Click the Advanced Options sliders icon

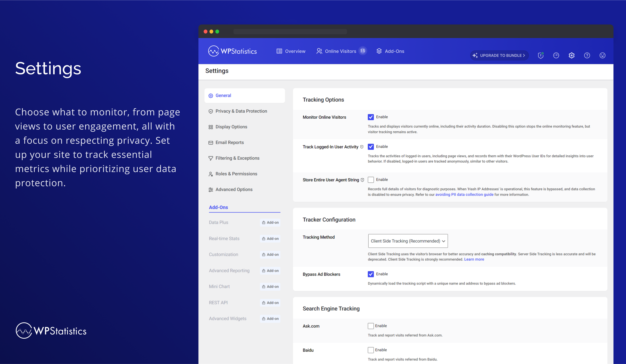[211, 189]
